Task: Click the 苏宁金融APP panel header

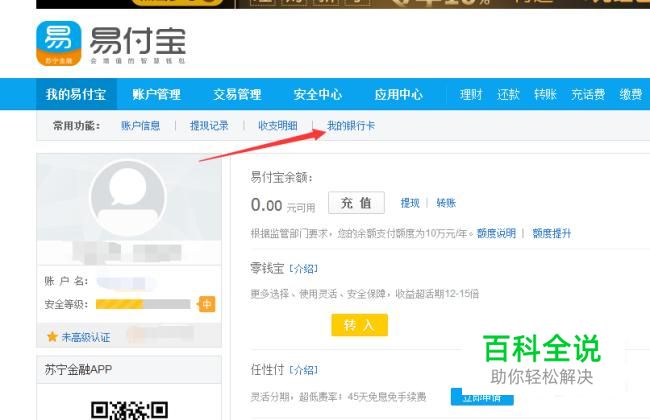Action: pos(129,369)
